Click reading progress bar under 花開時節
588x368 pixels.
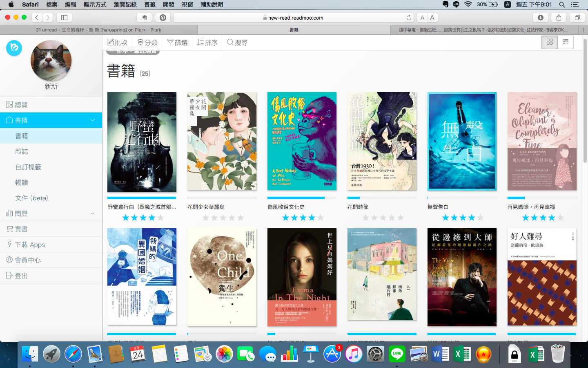[x=382, y=198]
